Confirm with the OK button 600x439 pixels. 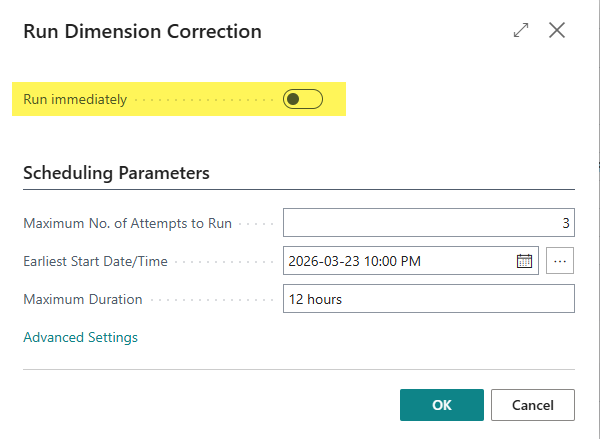442,405
